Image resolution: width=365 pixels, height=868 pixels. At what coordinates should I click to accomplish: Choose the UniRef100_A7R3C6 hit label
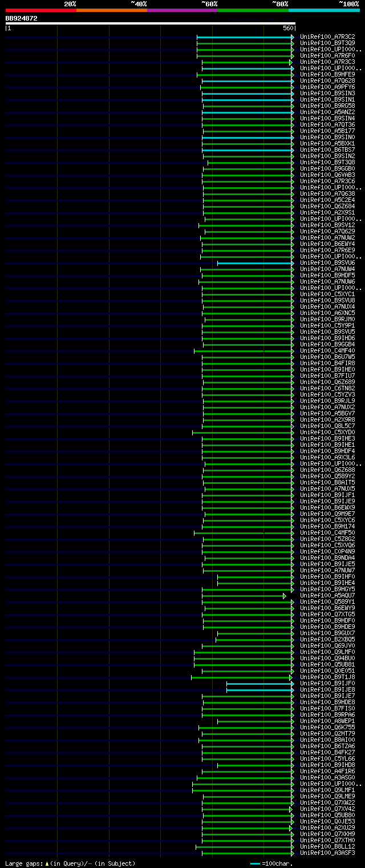click(327, 181)
